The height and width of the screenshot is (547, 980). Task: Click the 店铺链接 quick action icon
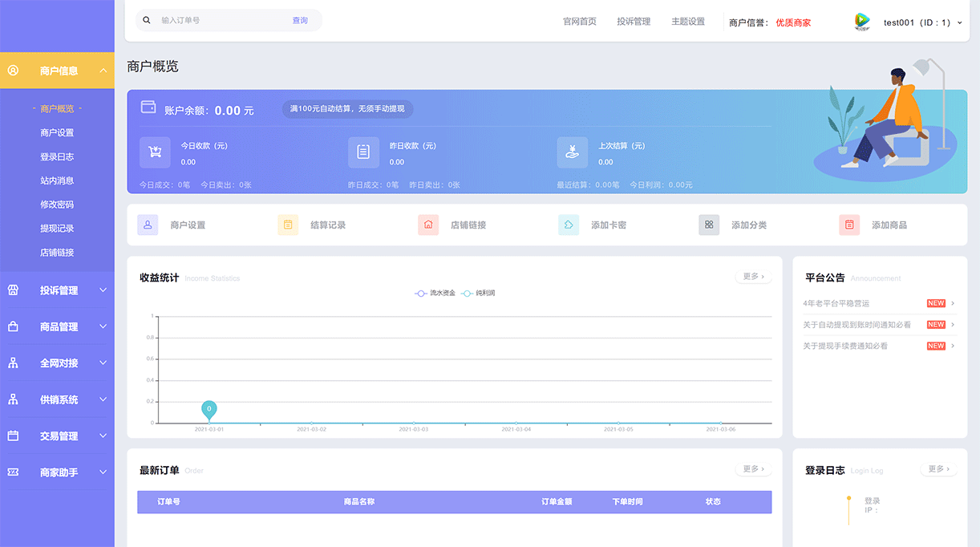[x=428, y=225]
